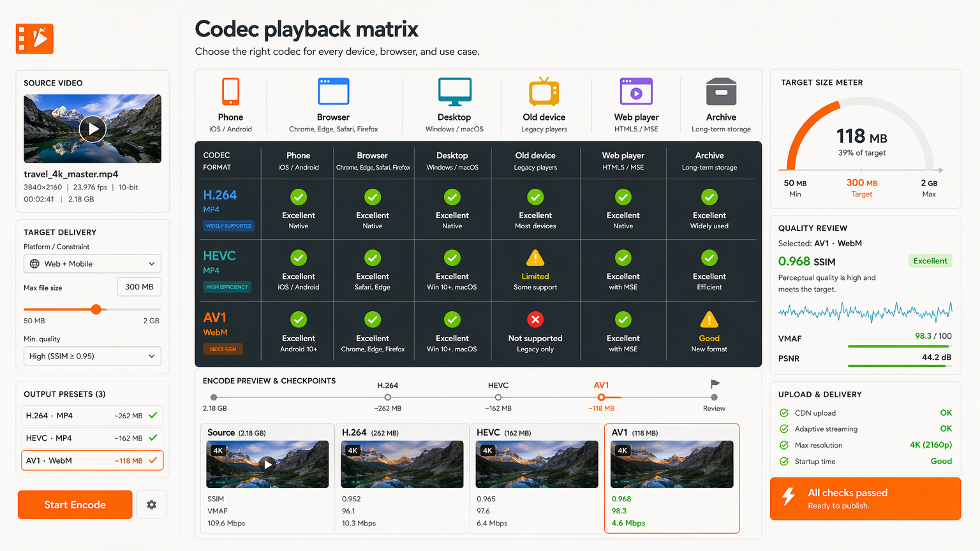Open the HEVC 162 MB preview thumbnail
The width and height of the screenshot is (980, 551).
point(537,464)
